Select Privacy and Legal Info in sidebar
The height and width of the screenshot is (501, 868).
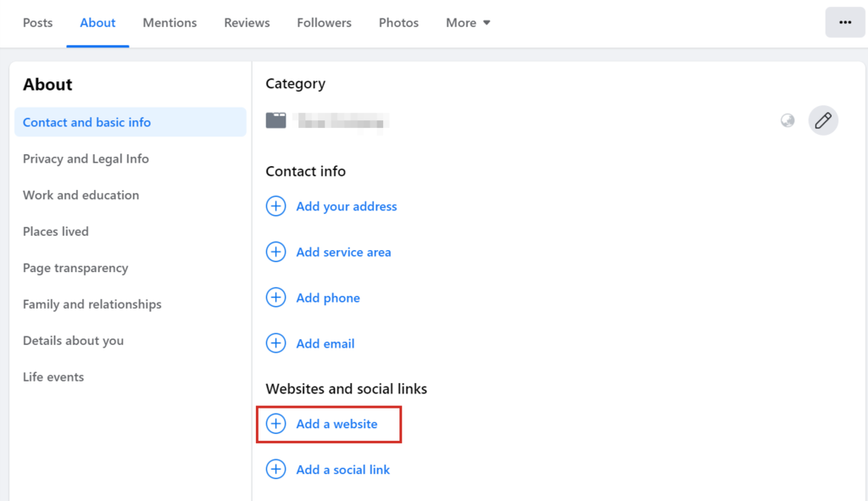point(86,159)
